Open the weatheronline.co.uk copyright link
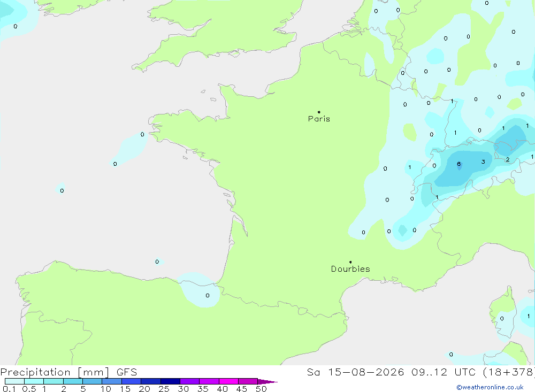Screen dimensions: 535x392 pos(490,387)
